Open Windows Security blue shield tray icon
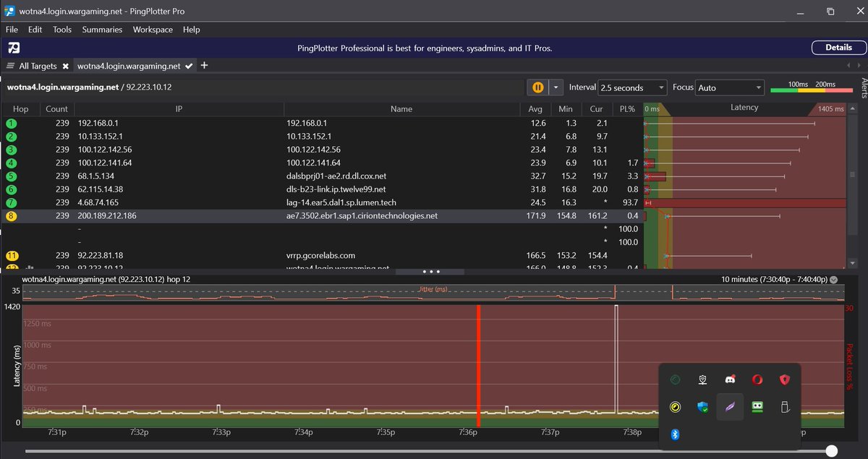The width and height of the screenshot is (868, 459). click(x=702, y=407)
